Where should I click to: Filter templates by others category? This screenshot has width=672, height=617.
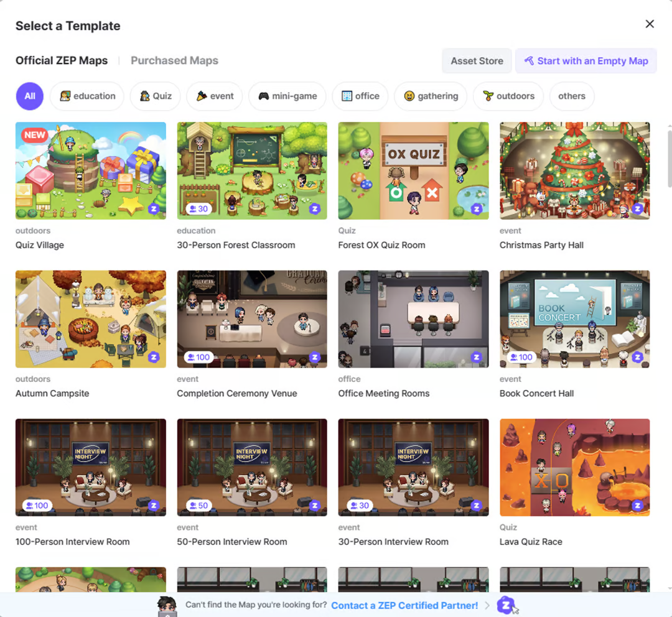[x=572, y=96]
